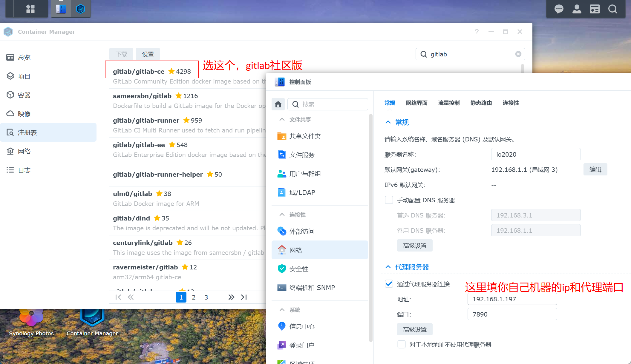Check 对于本地地址不使用代理服务器
This screenshot has width=631, height=364.
point(401,344)
